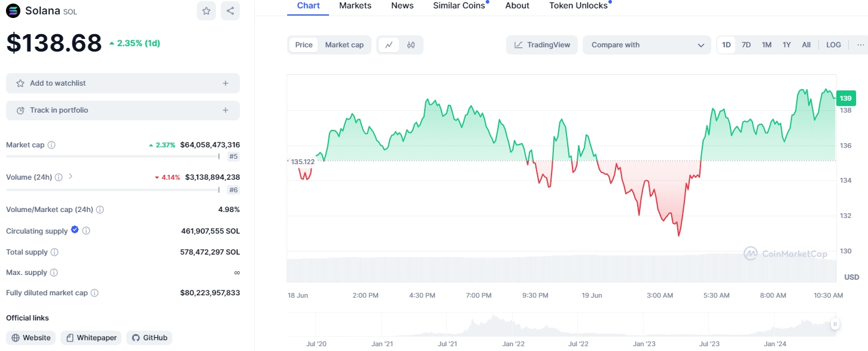Open Total supply info icon
868x351 pixels.
click(x=54, y=252)
